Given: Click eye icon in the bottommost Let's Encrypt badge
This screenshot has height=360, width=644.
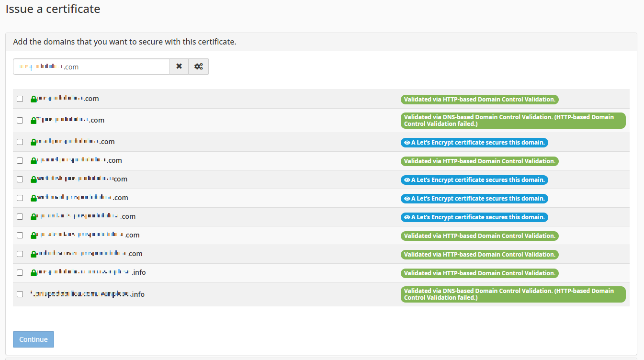Looking at the screenshot, I should [x=407, y=217].
